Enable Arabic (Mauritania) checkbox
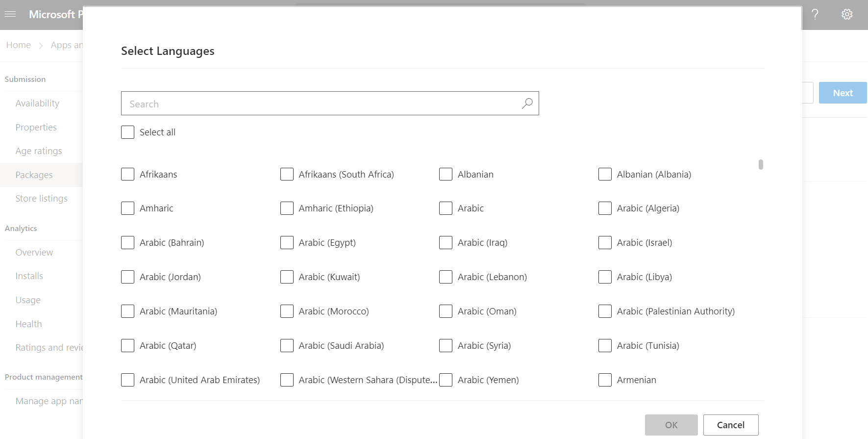The height and width of the screenshot is (439, 868). [x=127, y=311]
